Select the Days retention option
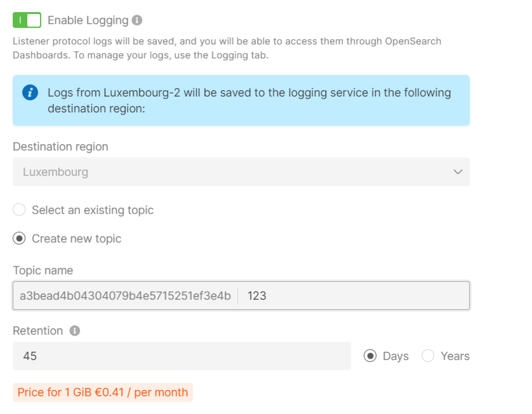 370,356
